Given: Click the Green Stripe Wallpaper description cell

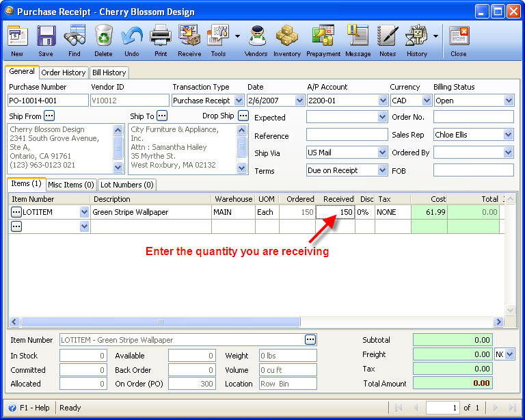Looking at the screenshot, I should point(150,212).
